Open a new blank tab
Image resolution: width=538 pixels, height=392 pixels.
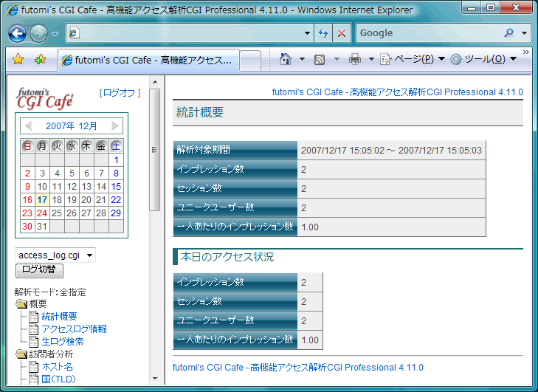249,61
